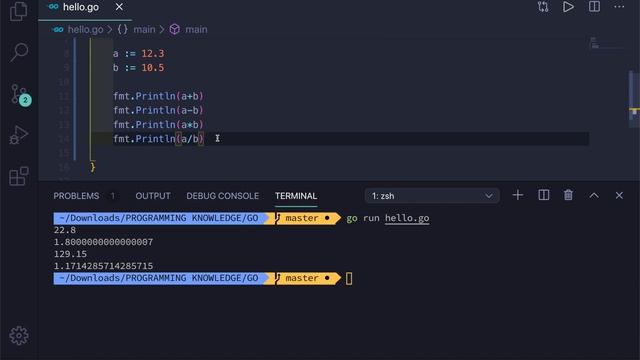Click the terminal output 129.15
The width and height of the screenshot is (640, 360).
[70, 254]
